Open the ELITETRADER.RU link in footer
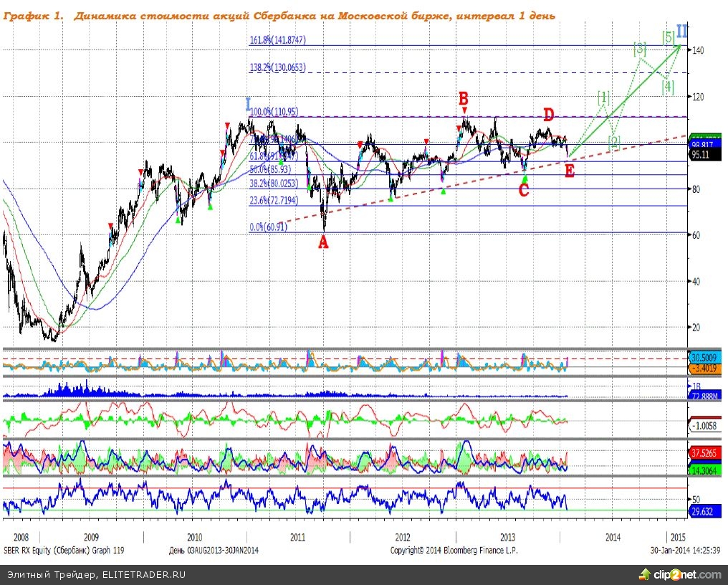Image resolution: width=728 pixels, height=585 pixels. (144, 574)
